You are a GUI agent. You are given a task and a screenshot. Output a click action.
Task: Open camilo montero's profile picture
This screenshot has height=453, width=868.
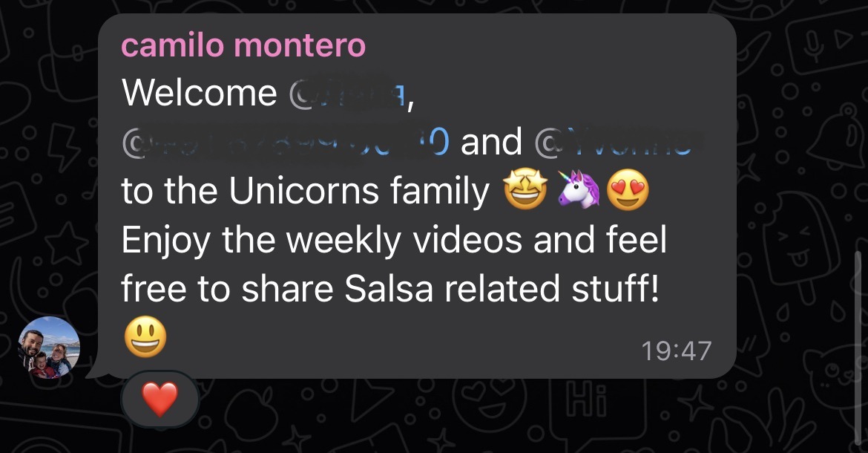49,348
